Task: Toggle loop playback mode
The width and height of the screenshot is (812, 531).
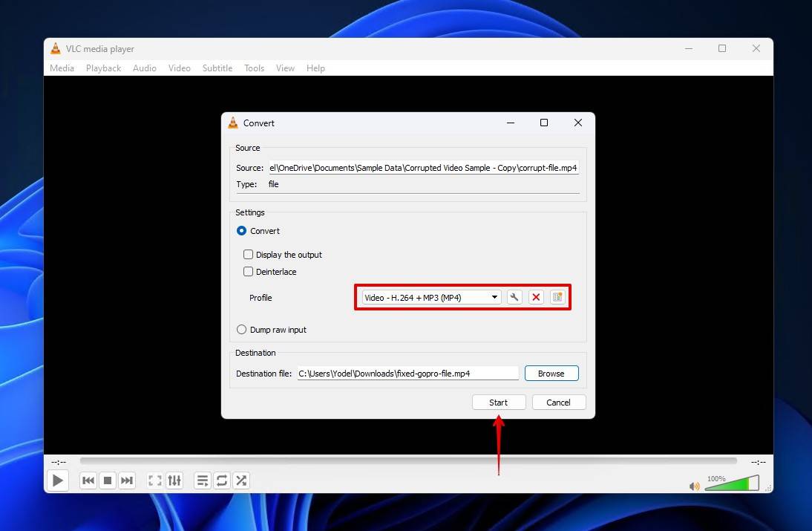Action: point(222,480)
